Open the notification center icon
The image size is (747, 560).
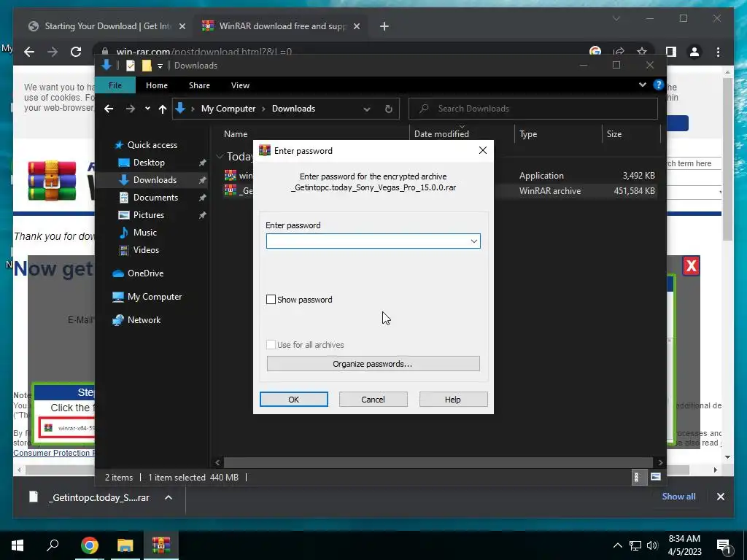tap(724, 545)
